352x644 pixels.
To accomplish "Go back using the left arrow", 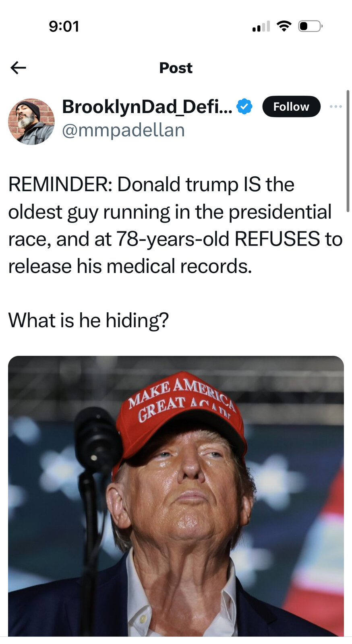I will [x=18, y=68].
